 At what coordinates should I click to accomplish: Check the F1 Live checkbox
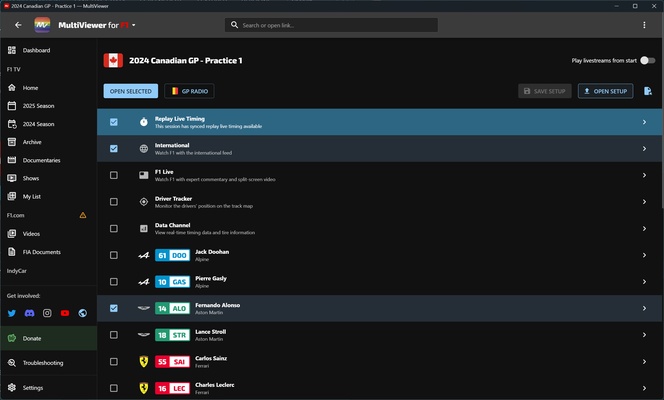[x=113, y=175]
